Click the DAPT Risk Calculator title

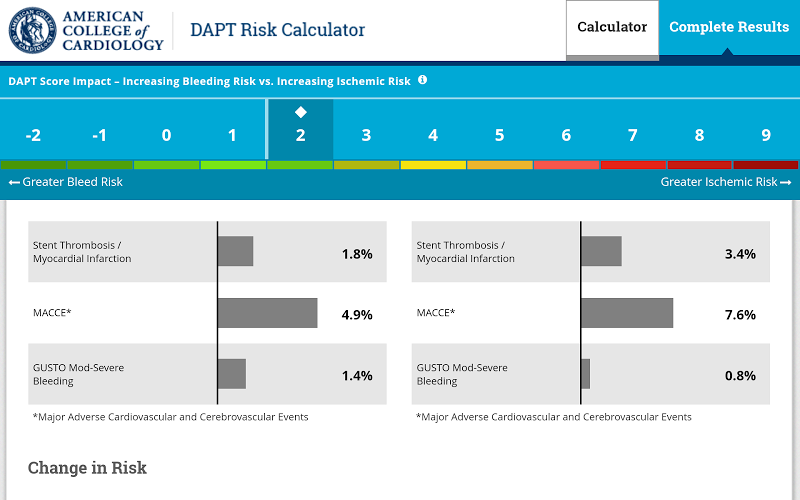point(278,30)
